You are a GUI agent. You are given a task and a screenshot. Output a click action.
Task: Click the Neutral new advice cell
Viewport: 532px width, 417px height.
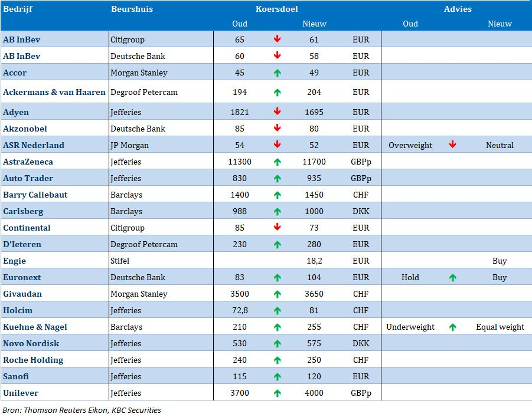click(x=500, y=145)
